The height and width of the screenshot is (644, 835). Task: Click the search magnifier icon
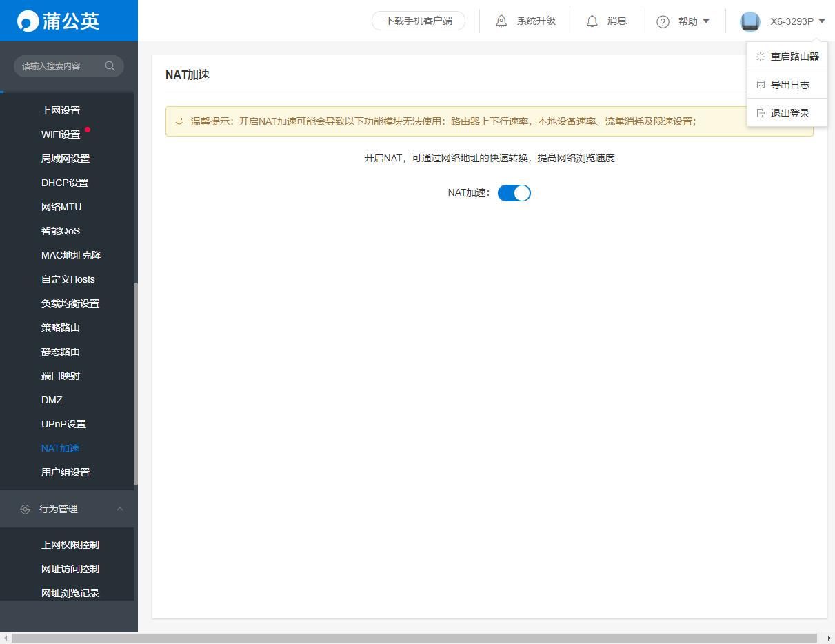click(110, 66)
